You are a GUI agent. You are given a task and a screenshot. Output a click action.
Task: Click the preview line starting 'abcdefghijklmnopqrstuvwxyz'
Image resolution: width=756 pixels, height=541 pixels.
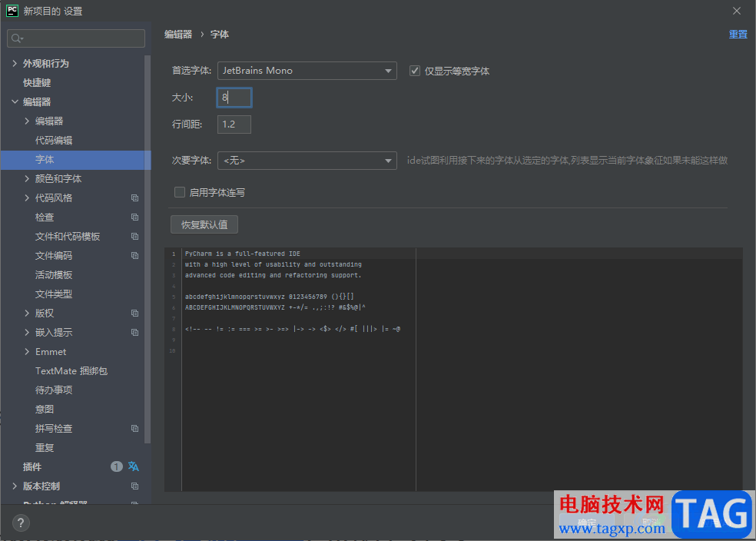point(270,297)
